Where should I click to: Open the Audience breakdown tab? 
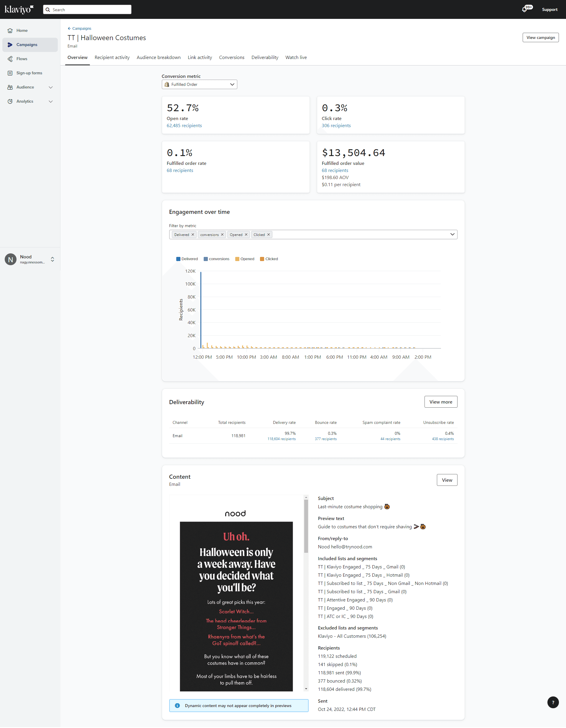(159, 57)
